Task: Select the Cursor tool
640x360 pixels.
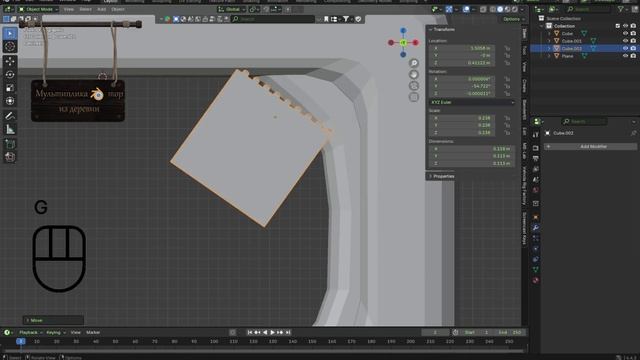Action: pos(10,47)
